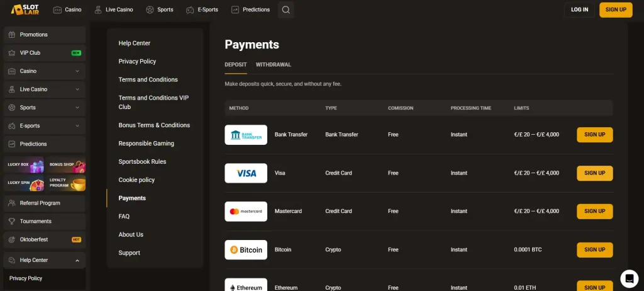Click the VIP Club crown icon
The image size is (644, 291).
[12, 53]
